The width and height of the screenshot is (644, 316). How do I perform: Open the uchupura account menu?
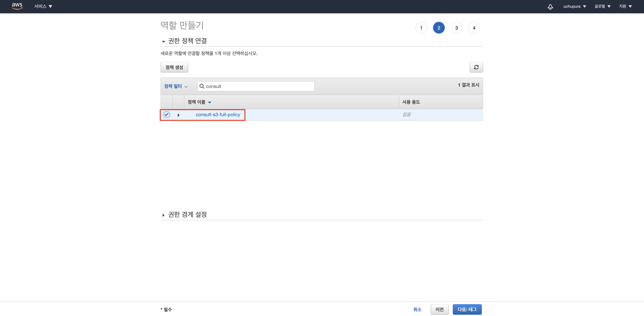click(x=574, y=6)
